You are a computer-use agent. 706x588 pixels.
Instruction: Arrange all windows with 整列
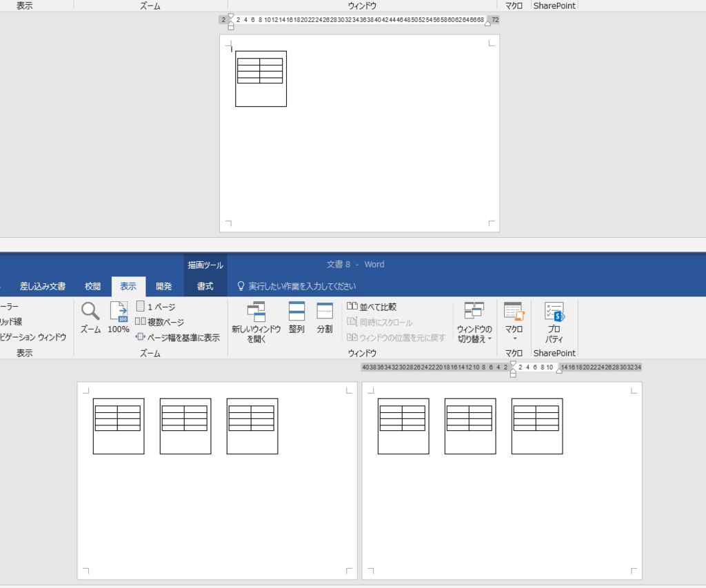click(296, 317)
